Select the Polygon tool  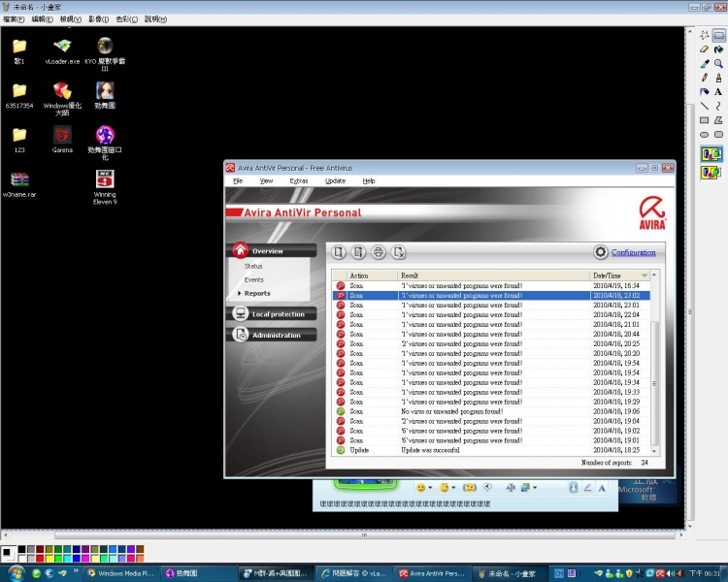tap(718, 120)
